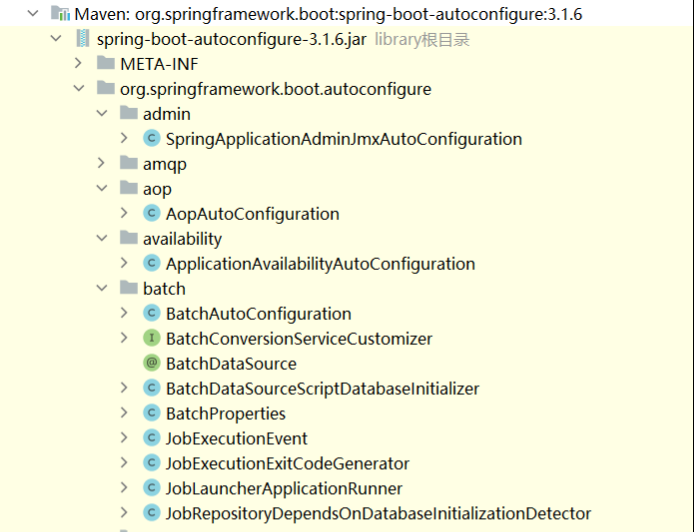Image resolution: width=694 pixels, height=532 pixels.
Task: Collapse the admin package node
Action: 101,114
